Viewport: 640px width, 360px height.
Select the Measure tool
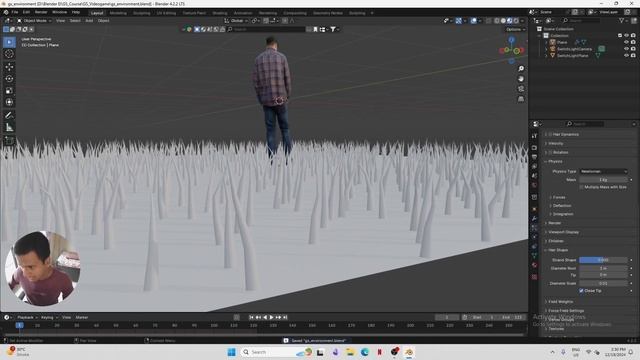pos(9,128)
